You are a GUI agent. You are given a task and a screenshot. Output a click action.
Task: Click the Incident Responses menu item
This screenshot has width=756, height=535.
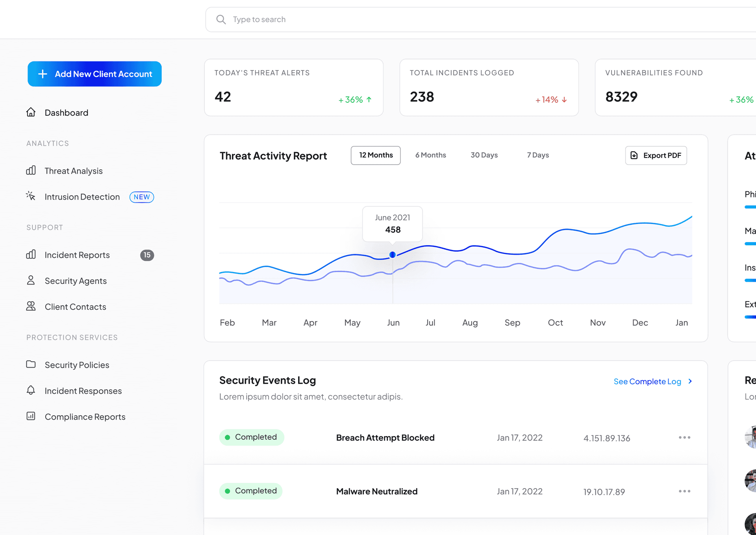coord(84,390)
